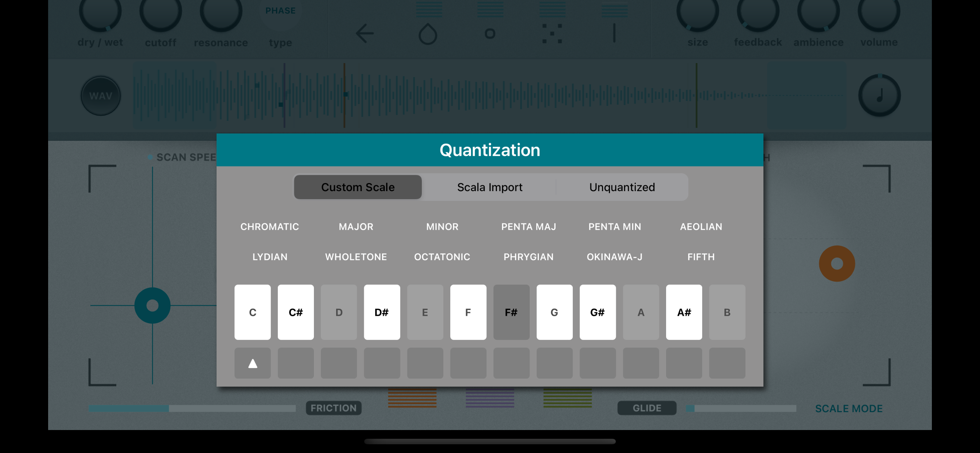980x453 pixels.
Task: Click the orange ring puck
Action: (x=837, y=263)
